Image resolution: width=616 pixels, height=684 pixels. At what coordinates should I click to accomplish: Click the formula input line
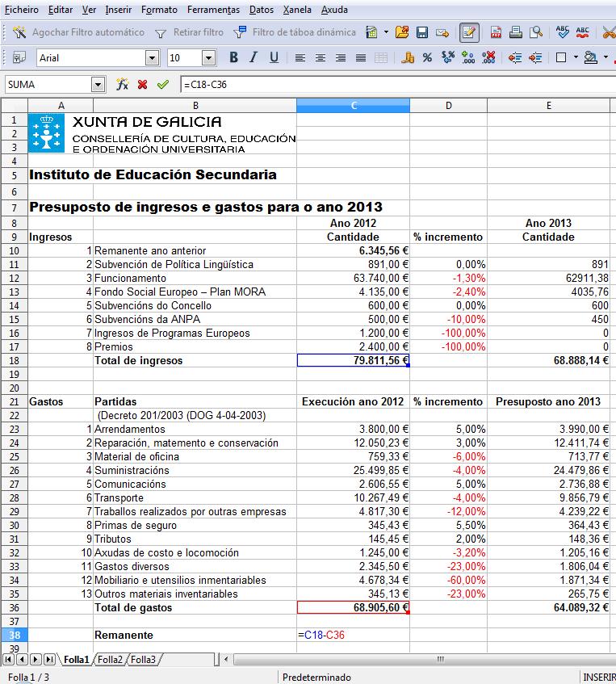click(396, 84)
